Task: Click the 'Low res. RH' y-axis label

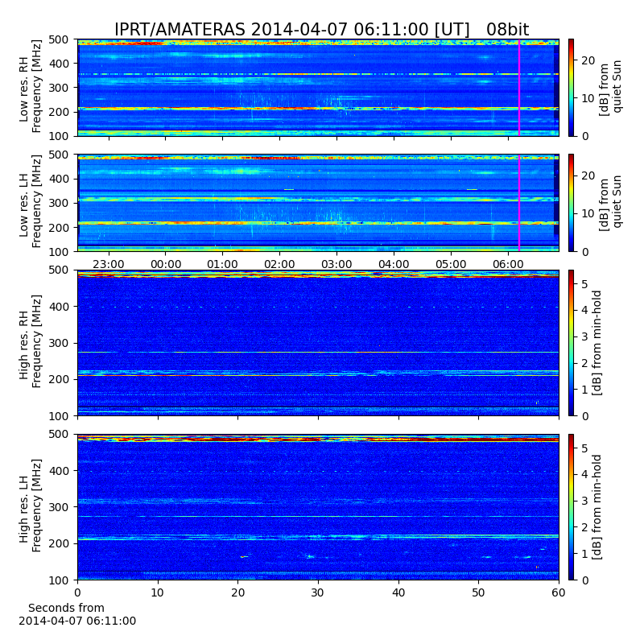Action: click(x=31, y=87)
